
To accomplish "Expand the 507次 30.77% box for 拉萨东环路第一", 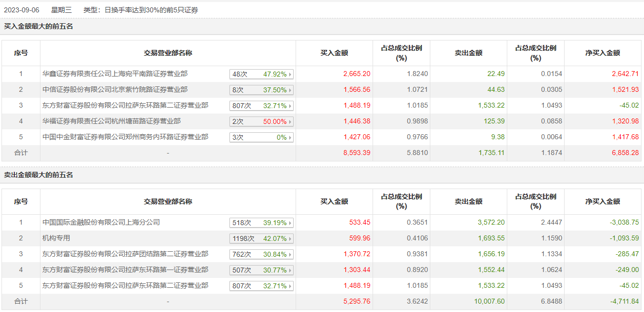I will (262, 270).
